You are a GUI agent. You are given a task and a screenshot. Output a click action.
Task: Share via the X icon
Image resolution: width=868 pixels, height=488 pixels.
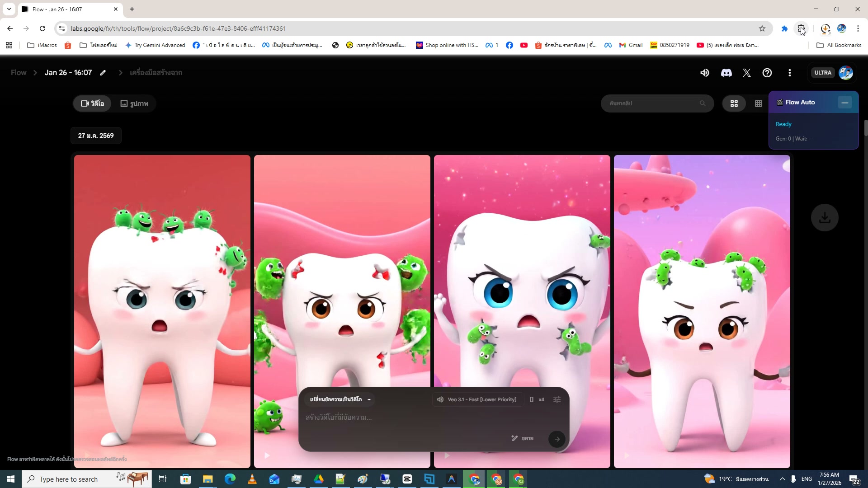(746, 72)
